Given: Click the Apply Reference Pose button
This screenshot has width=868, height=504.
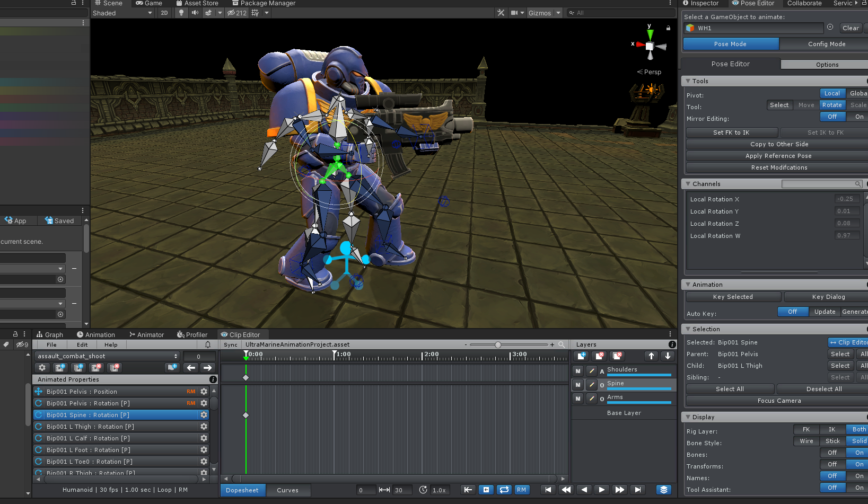Looking at the screenshot, I should (779, 156).
